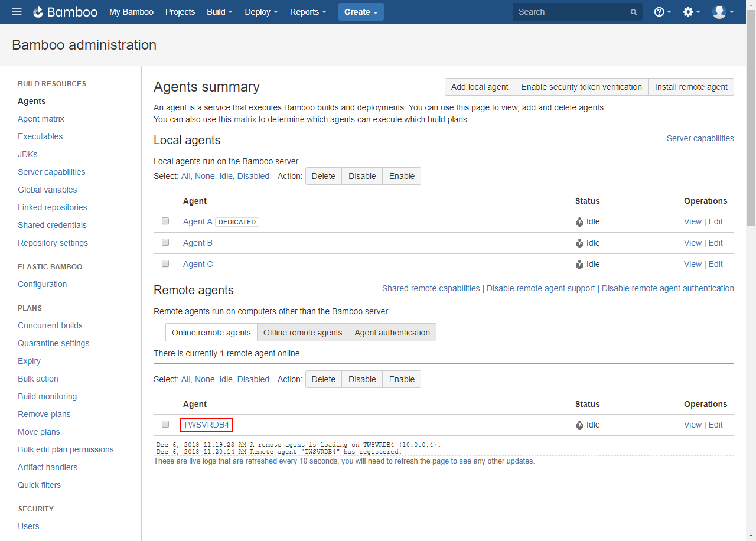Click Delete in remote agents actions
Screen dimensions: 756x541
pyautogui.click(x=324, y=379)
